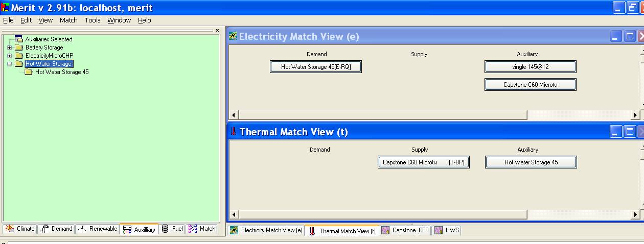Click the Hot Water Storage 45[E-RQ] demand button
This screenshot has width=644, height=244.
point(316,67)
